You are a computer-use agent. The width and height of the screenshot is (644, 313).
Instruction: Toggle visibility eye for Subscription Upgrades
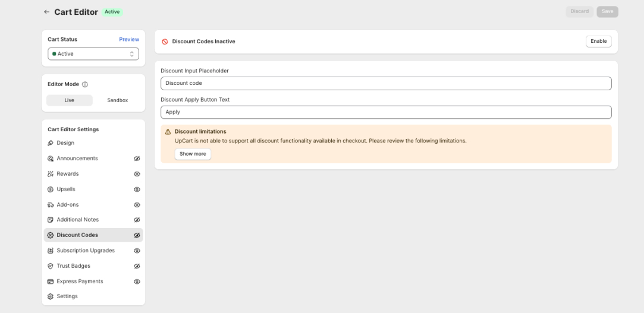(137, 251)
